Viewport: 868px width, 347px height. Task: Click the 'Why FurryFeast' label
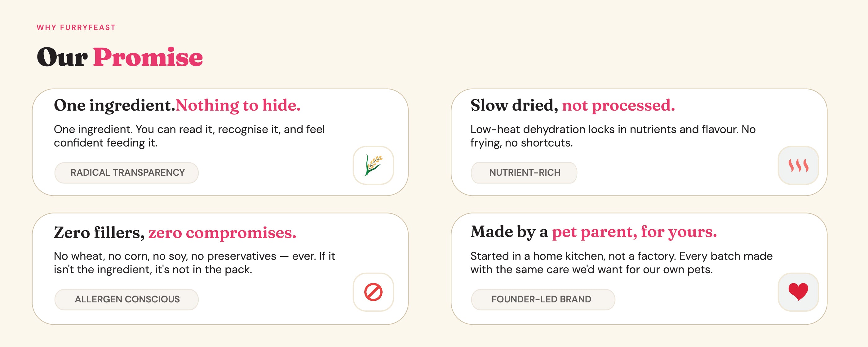tap(76, 27)
